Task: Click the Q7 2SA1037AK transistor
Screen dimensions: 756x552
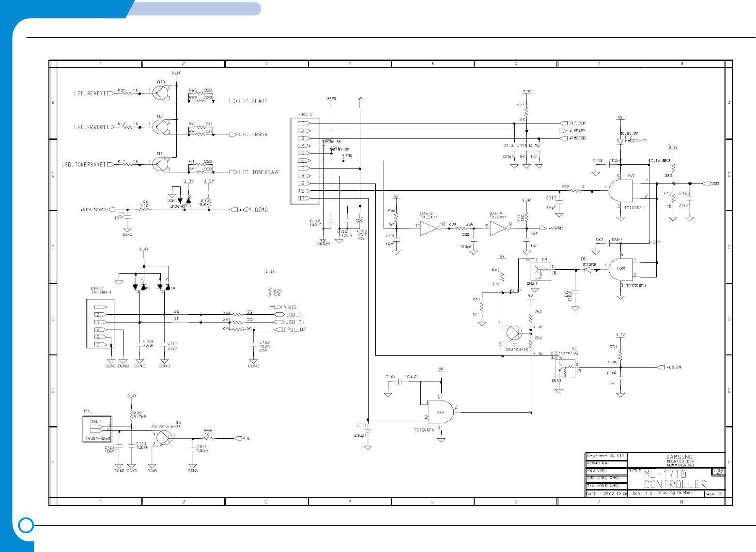Action: tap(513, 333)
